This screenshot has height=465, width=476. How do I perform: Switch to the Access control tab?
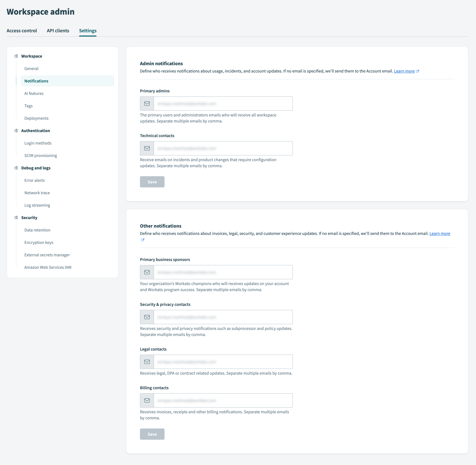(22, 31)
